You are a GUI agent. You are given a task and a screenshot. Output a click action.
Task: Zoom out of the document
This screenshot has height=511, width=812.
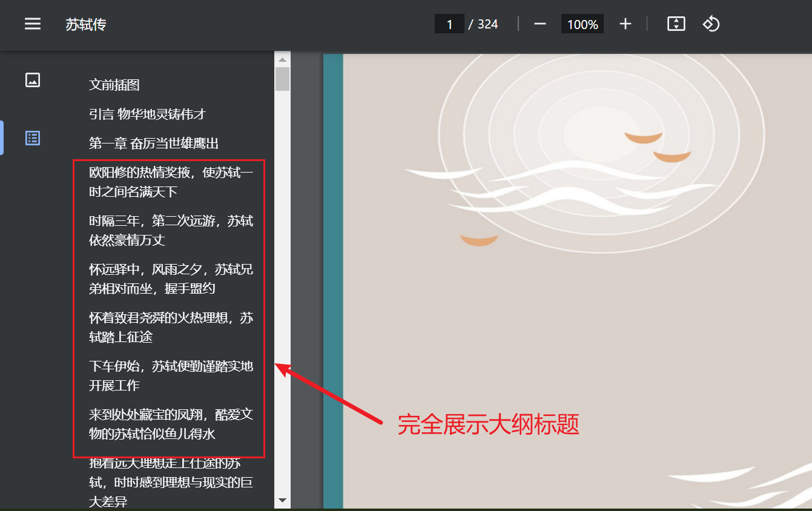click(539, 24)
